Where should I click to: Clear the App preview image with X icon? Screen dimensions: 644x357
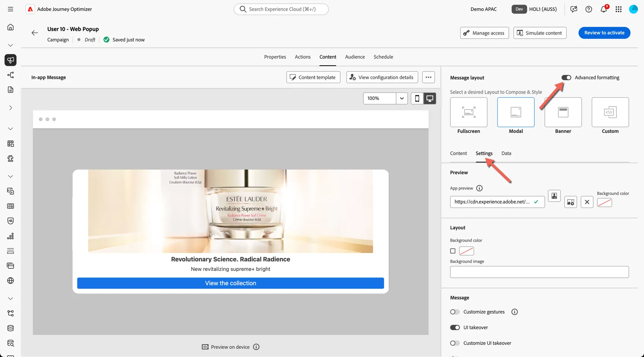(587, 202)
